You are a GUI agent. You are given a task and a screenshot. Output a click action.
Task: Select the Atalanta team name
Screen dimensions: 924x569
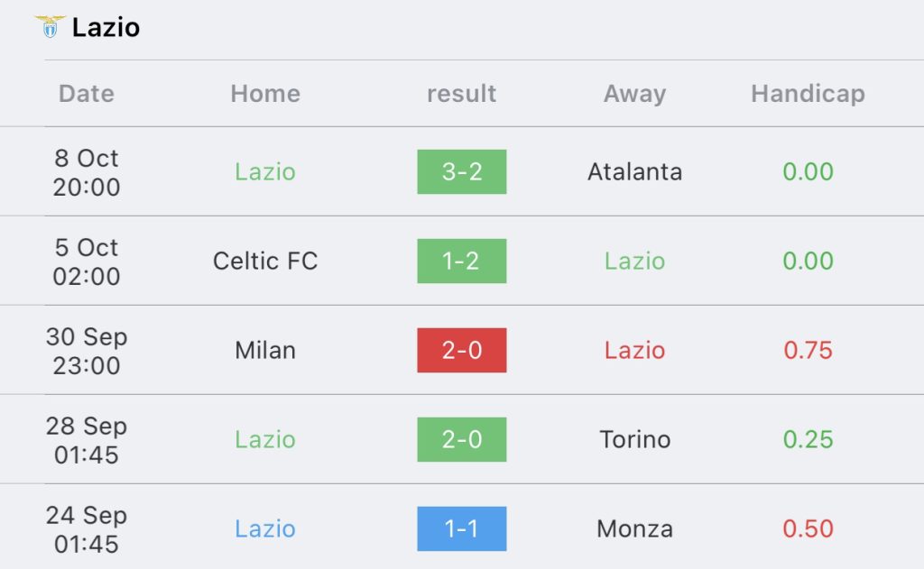click(x=634, y=172)
